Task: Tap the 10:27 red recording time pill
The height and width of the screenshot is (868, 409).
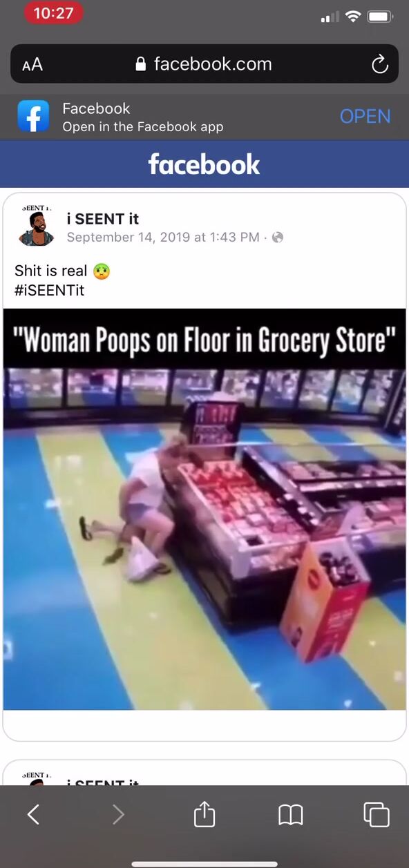Action: pos(54,13)
